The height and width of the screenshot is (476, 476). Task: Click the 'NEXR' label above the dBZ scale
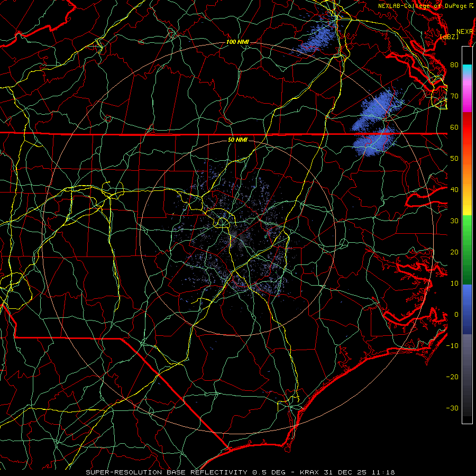(464, 32)
